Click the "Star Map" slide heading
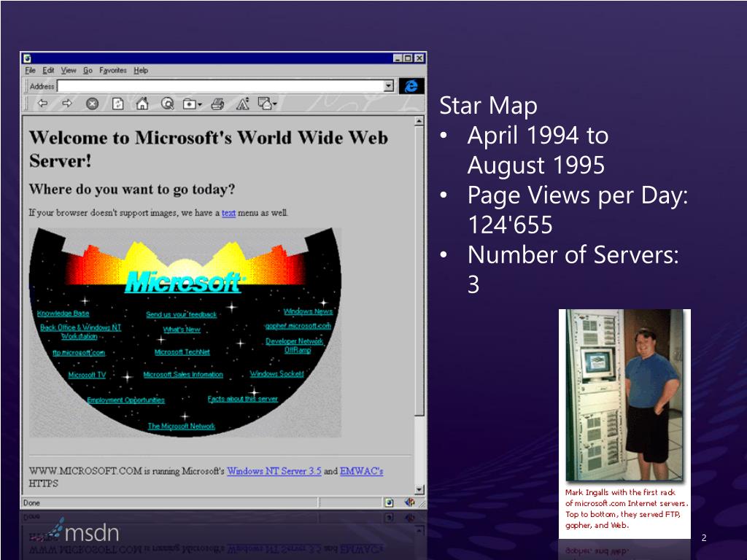Screen dimensions: 747x560 tap(488, 106)
